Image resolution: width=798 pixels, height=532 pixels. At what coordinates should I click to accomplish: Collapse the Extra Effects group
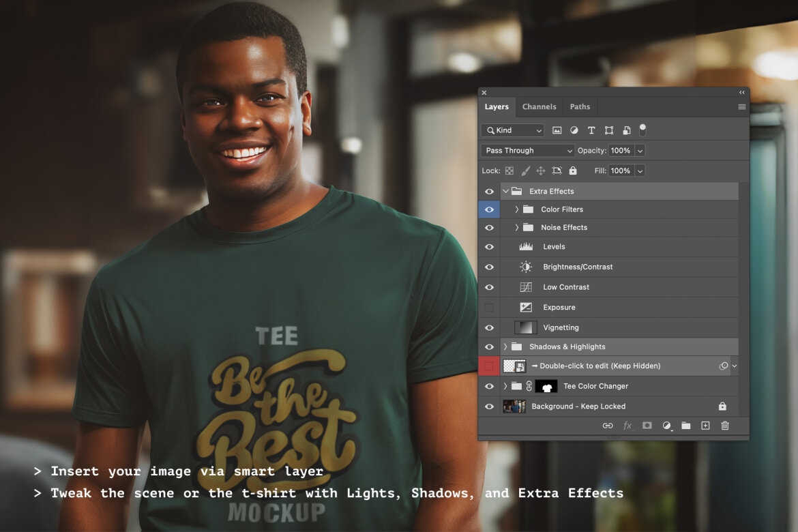(505, 191)
